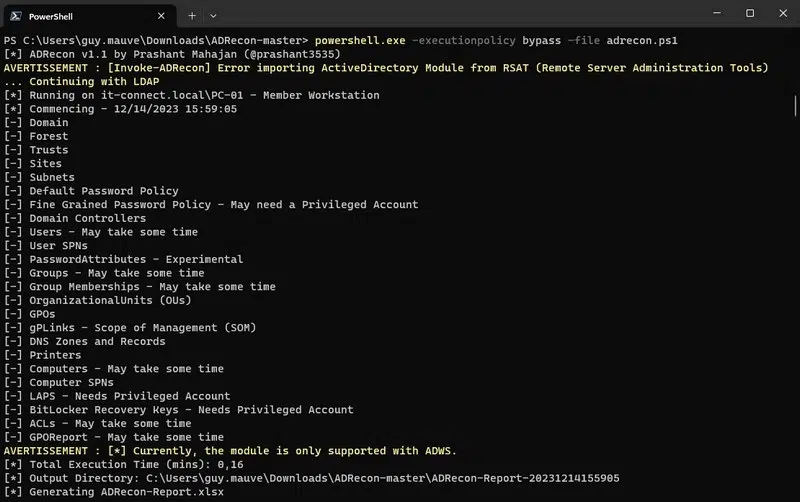This screenshot has width=800, height=502.
Task: Click the '-executionpolicy' parameter text
Action: tap(464, 40)
